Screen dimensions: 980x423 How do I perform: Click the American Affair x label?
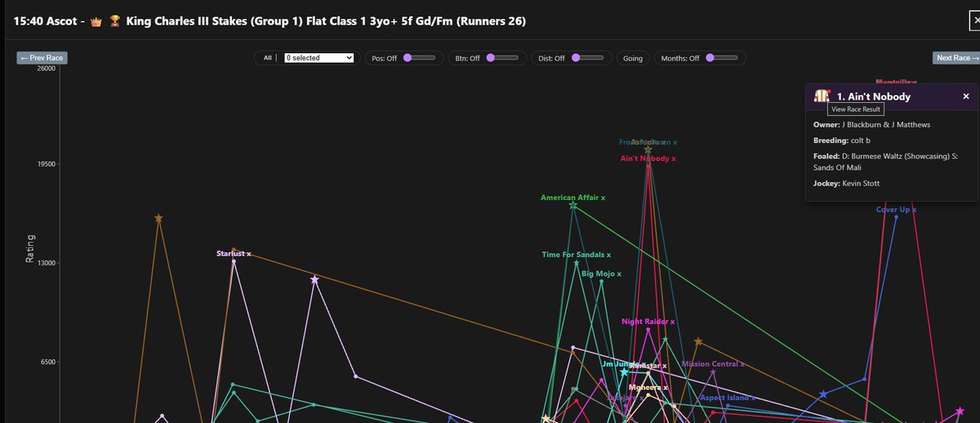(x=573, y=198)
